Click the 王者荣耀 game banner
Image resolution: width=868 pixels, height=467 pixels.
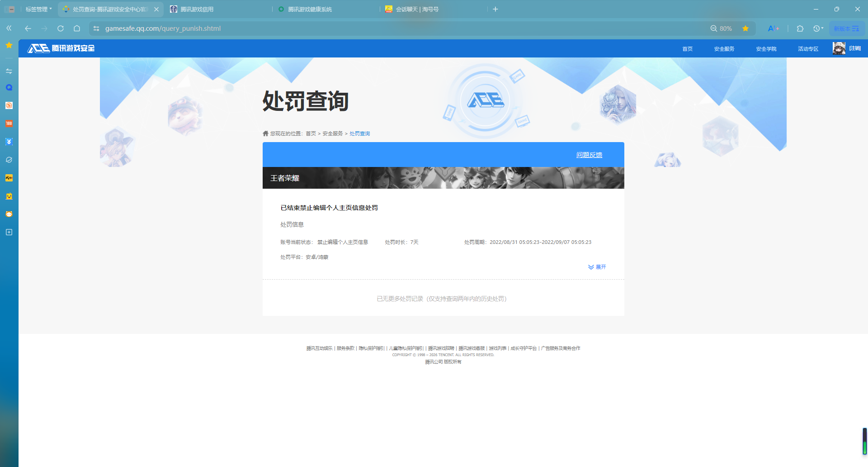pyautogui.click(x=443, y=178)
